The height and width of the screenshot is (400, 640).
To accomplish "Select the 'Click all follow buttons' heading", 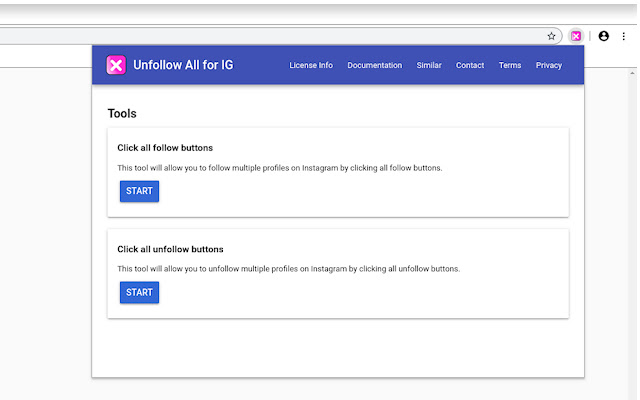I will [165, 148].
